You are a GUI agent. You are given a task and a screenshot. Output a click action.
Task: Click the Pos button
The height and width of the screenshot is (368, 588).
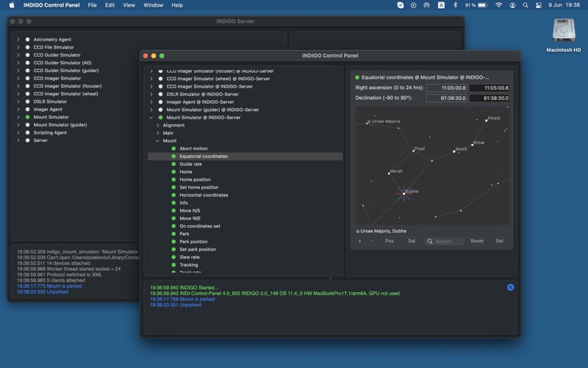click(x=390, y=241)
